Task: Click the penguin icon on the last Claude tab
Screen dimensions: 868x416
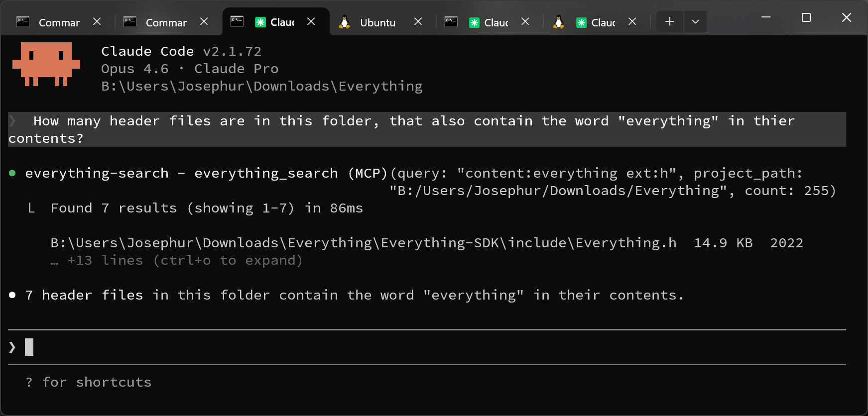Action: tap(559, 22)
